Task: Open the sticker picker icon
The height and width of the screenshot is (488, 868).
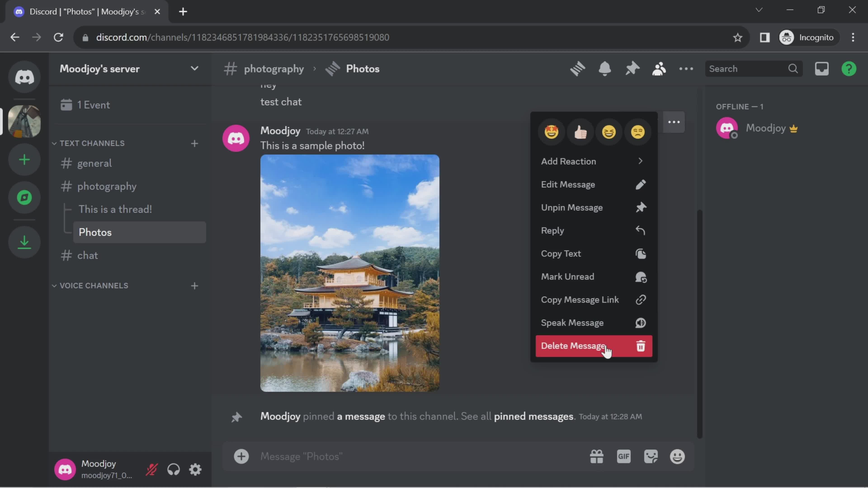Action: click(651, 457)
